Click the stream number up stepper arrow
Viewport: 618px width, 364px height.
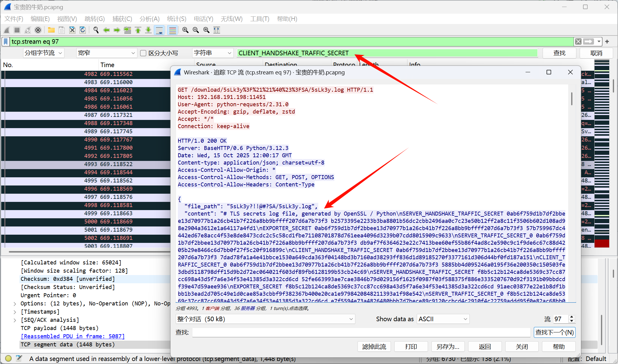pyautogui.click(x=572, y=317)
